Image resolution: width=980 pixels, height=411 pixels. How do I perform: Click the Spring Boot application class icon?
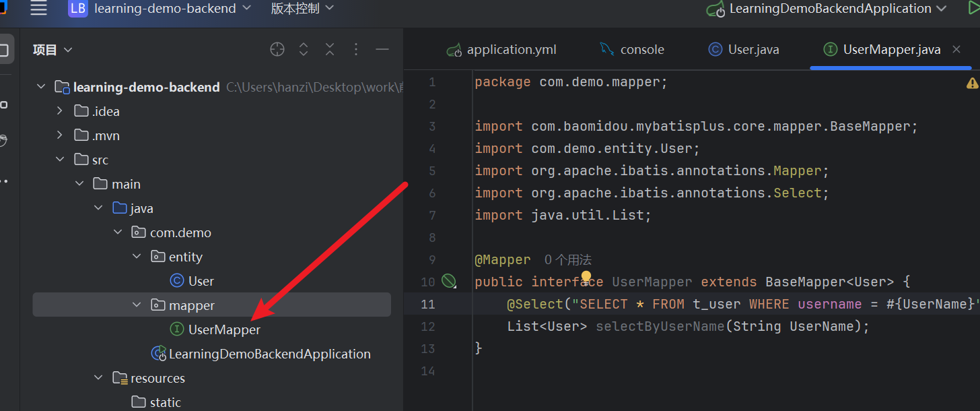click(x=159, y=354)
